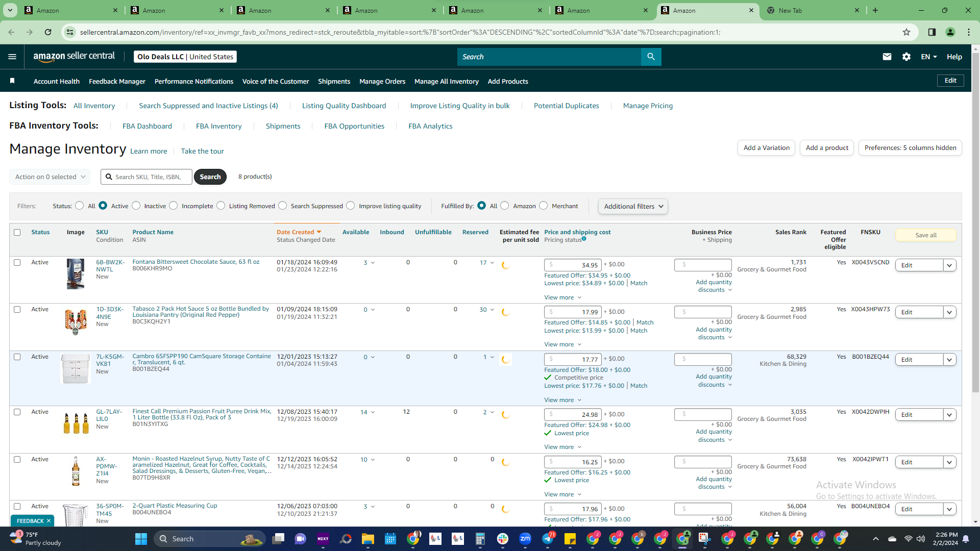
Task: Select 'Amazon' under Fulfilled By
Action: click(505, 206)
